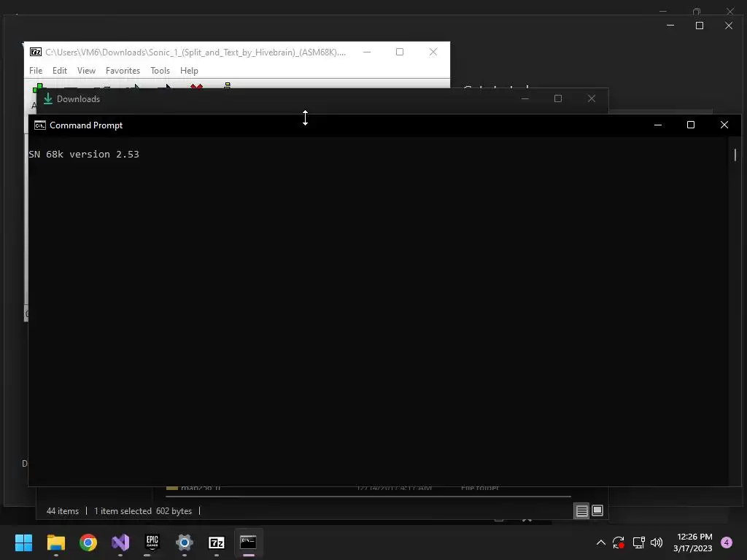Screen dimensions: 747x560
Task: Click the 'SN 68k version 2.53' output line
Action: 84,155
